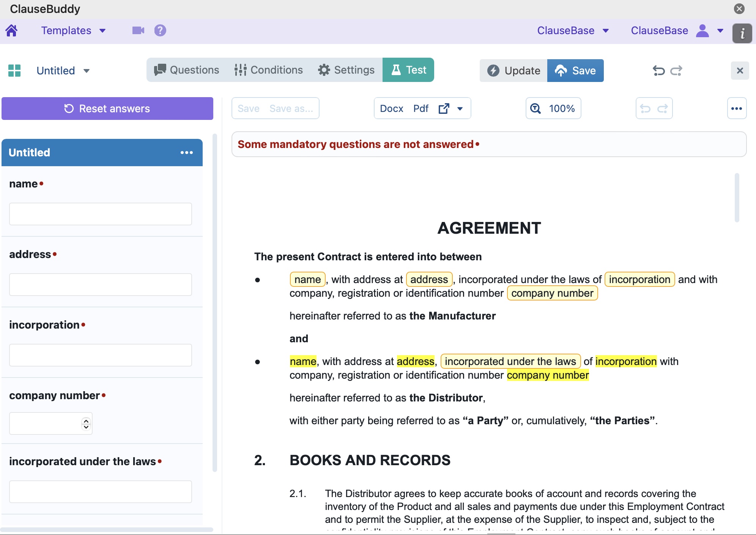Image resolution: width=756 pixels, height=535 pixels.
Task: Open the Docx/Pdf export format dropdown
Action: point(460,109)
